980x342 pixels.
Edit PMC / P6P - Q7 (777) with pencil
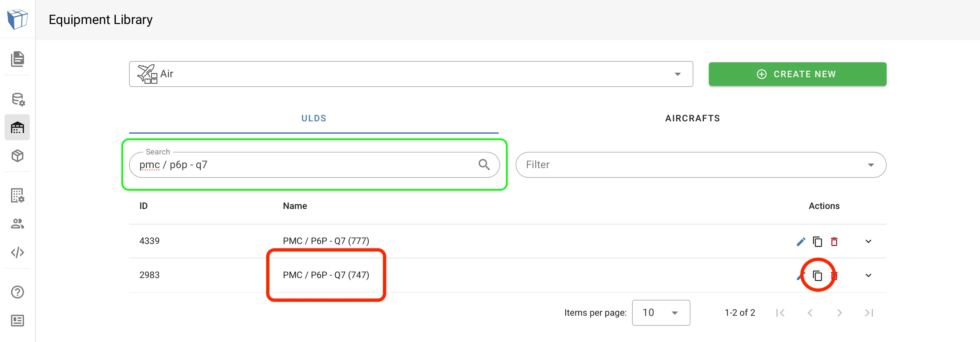click(x=800, y=241)
